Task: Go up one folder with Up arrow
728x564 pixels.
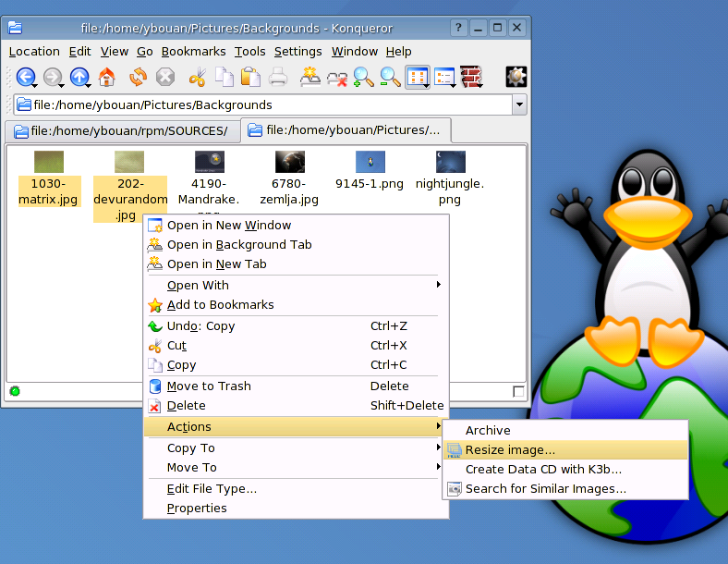Action: pos(79,77)
